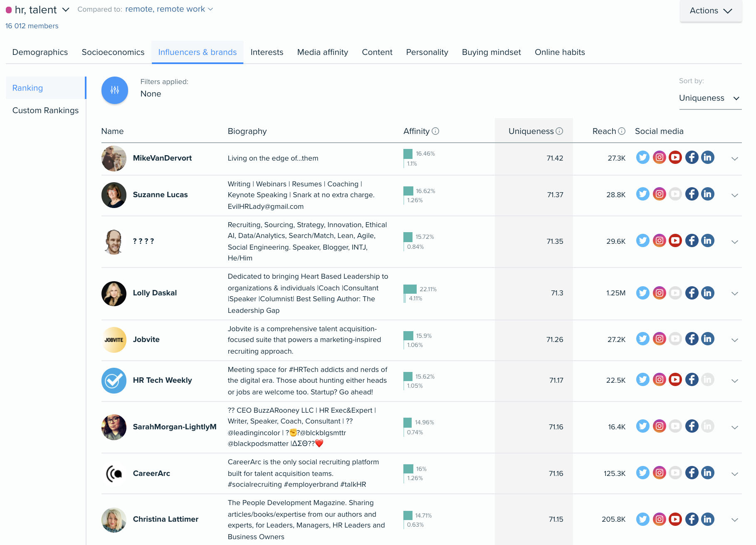This screenshot has height=545, width=756.
Task: Open the compared-to remote work dropdown
Action: point(169,9)
